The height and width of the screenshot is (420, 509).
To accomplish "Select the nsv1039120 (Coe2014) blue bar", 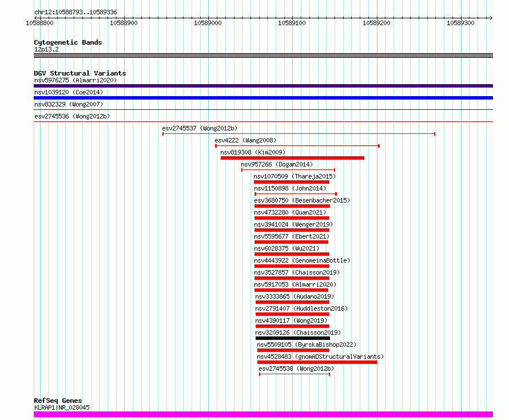I will tap(263, 98).
